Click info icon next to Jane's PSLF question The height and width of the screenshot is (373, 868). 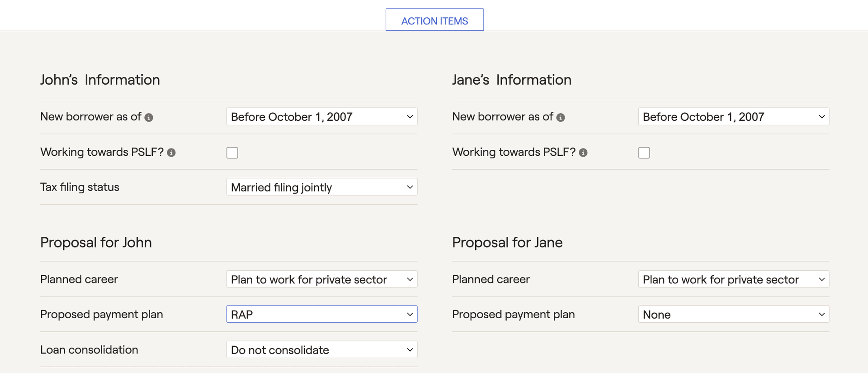coord(583,153)
